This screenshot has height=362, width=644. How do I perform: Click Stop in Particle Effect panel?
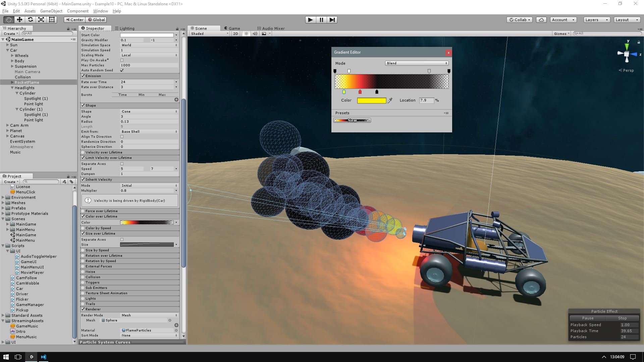622,318
